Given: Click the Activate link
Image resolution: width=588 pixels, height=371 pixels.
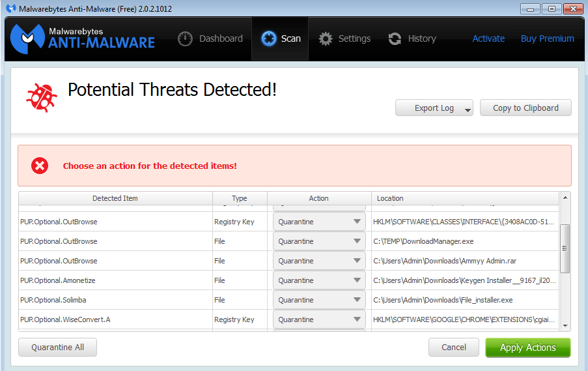Looking at the screenshot, I should coord(488,38).
